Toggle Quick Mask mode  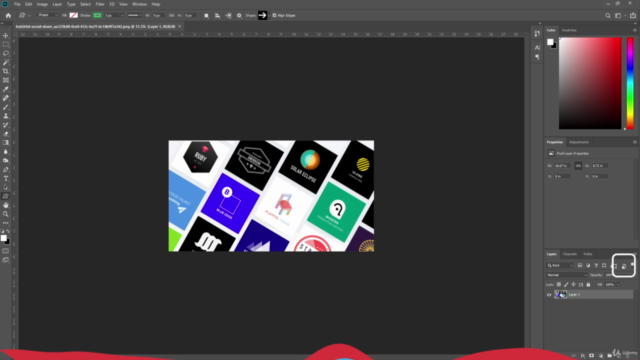(x=6, y=251)
